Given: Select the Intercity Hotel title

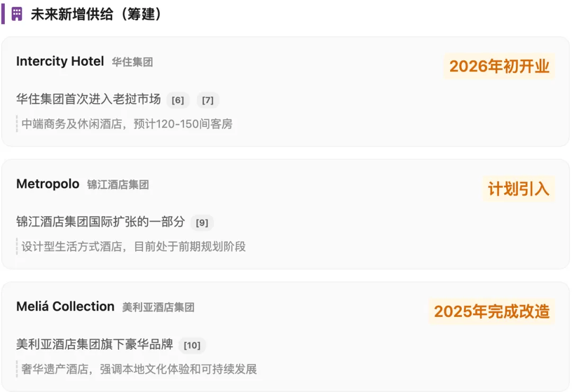Looking at the screenshot, I should [60, 61].
